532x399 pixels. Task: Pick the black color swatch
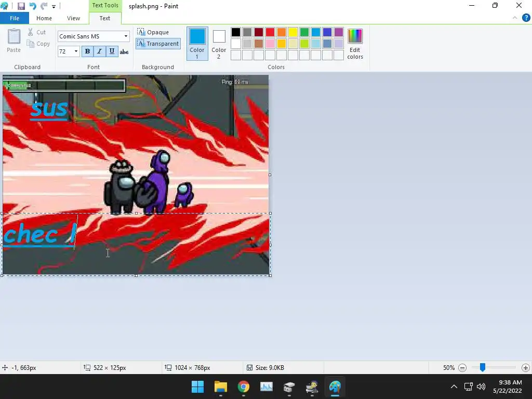click(x=236, y=32)
